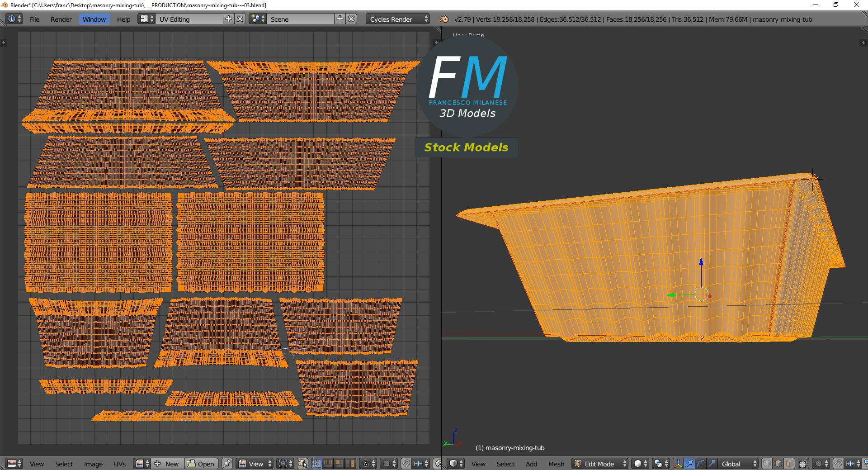Screen dimensions: 868x470
Task: Toggle the 3D manipulator widget
Action: tap(678, 464)
